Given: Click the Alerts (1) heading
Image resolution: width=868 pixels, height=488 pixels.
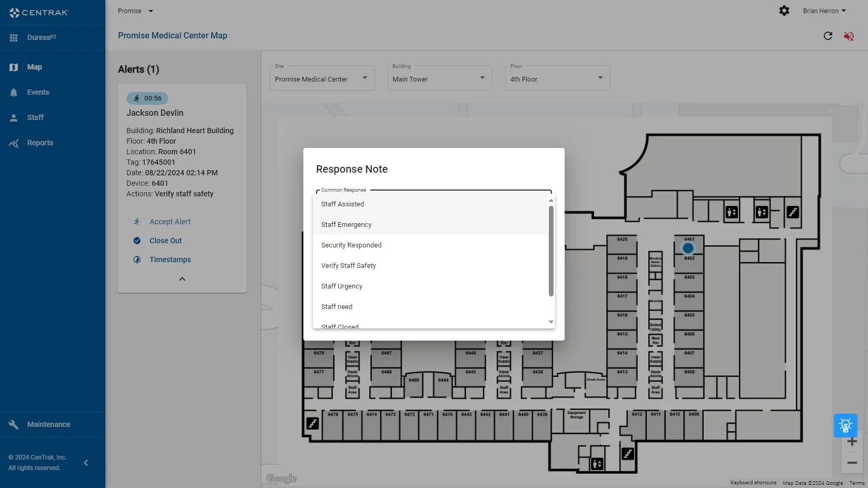Looking at the screenshot, I should pyautogui.click(x=139, y=69).
